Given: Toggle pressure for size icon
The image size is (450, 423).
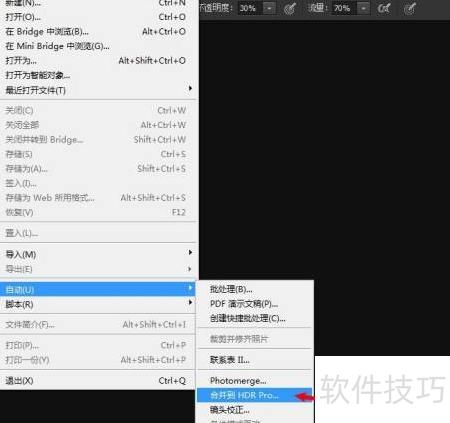Looking at the screenshot, I should [410, 8].
